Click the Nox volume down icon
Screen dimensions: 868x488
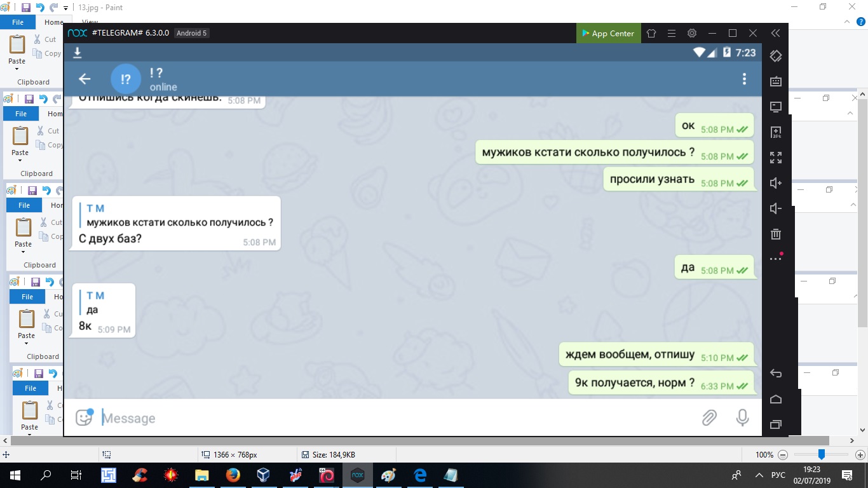click(x=775, y=208)
